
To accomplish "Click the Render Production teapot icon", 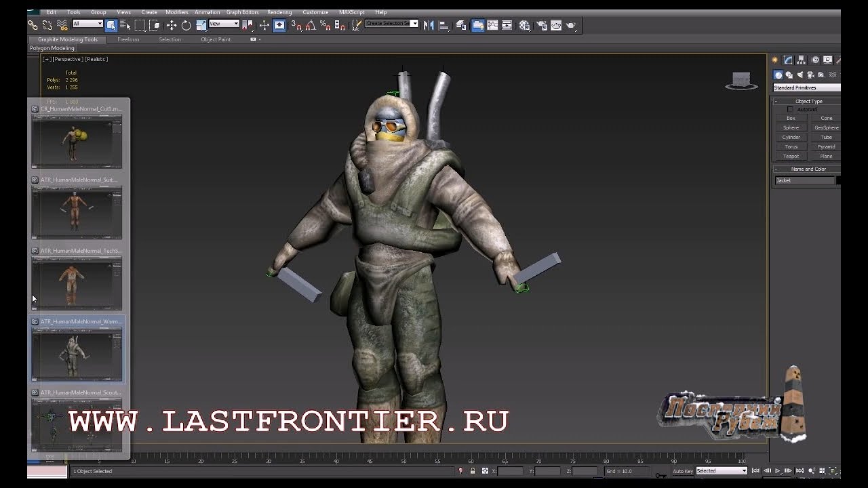I will click(570, 25).
